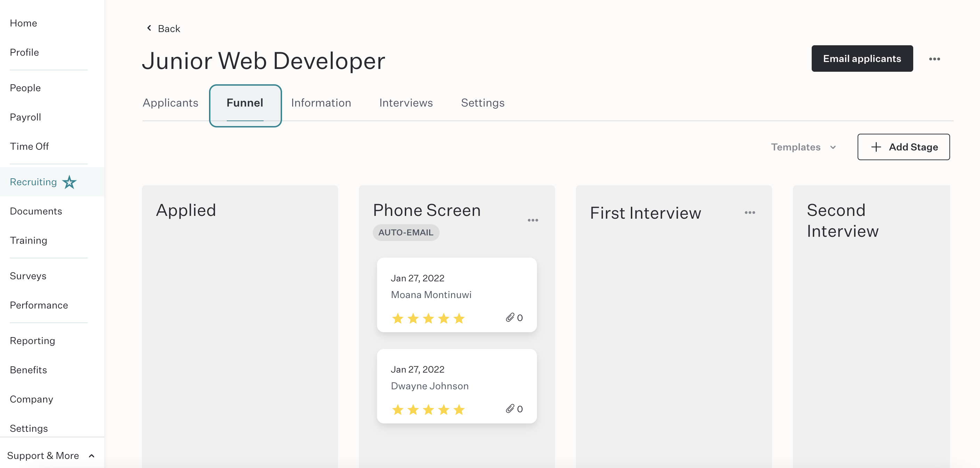Image resolution: width=980 pixels, height=468 pixels.
Task: Open First Interview stage options ellipsis
Action: tap(749, 212)
